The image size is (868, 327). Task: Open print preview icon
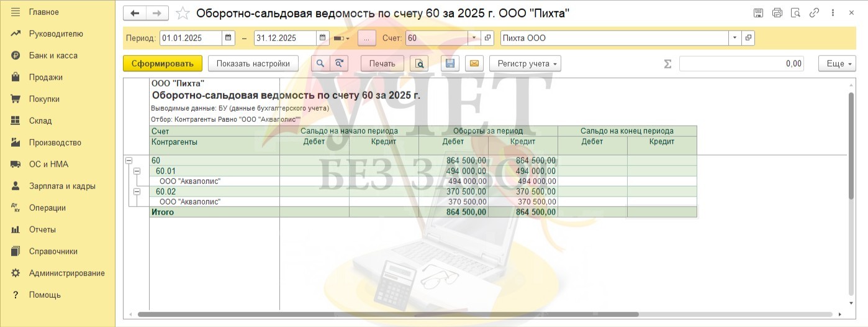[419, 63]
